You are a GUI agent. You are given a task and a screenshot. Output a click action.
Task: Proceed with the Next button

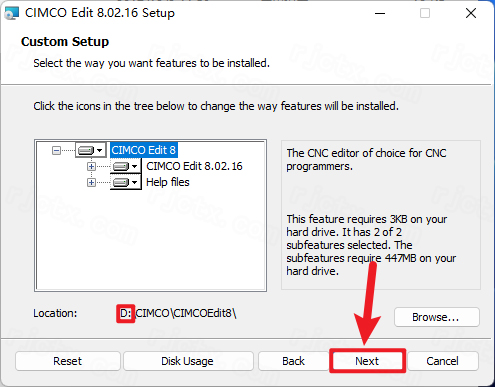click(x=367, y=361)
